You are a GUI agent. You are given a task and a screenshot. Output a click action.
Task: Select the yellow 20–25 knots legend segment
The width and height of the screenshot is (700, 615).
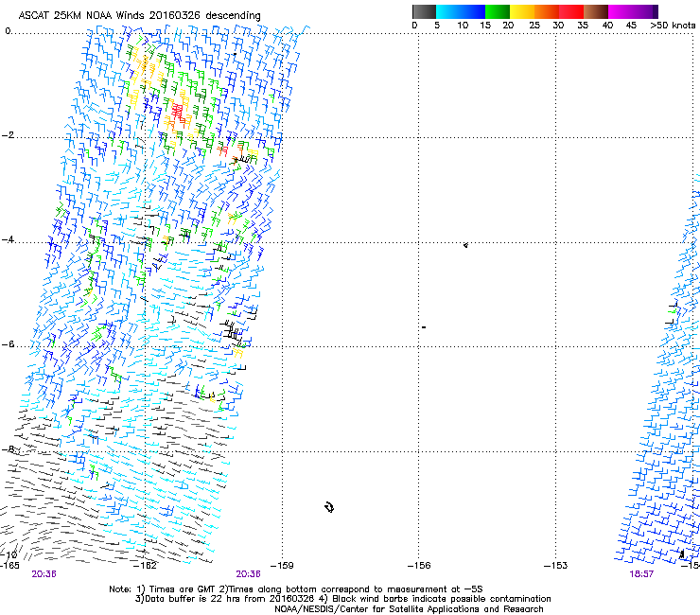tap(522, 11)
